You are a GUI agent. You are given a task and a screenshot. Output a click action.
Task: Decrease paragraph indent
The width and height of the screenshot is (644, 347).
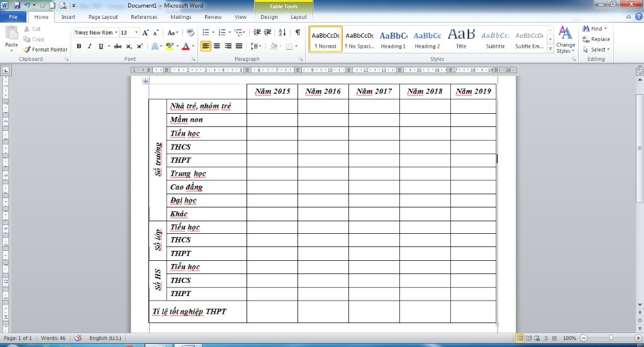(257, 33)
